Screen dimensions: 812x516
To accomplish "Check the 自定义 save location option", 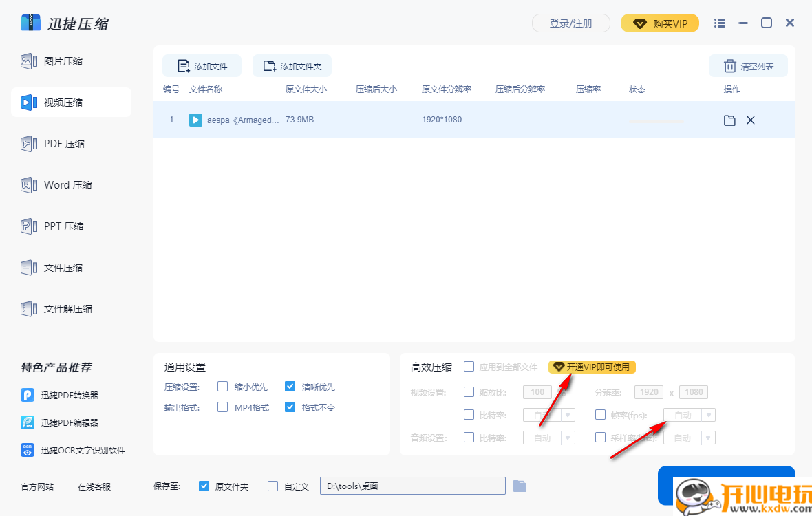I will (x=272, y=486).
